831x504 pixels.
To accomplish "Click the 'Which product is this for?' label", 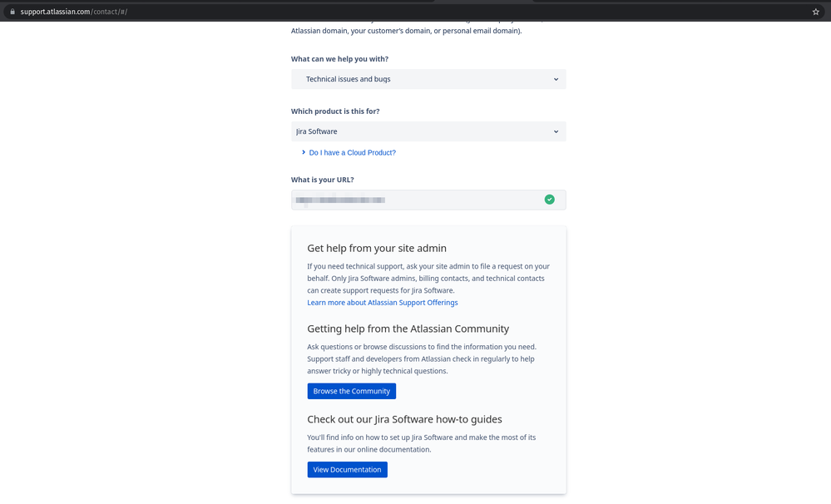I will (335, 111).
